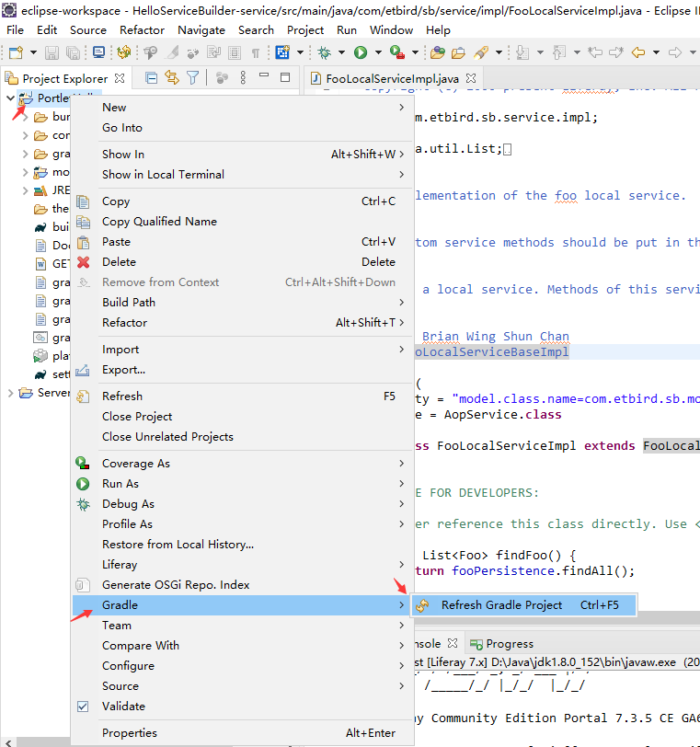Close the FooLocalServiceImpl.java editor tab
Screen dimensions: 700x747
[x=472, y=79]
